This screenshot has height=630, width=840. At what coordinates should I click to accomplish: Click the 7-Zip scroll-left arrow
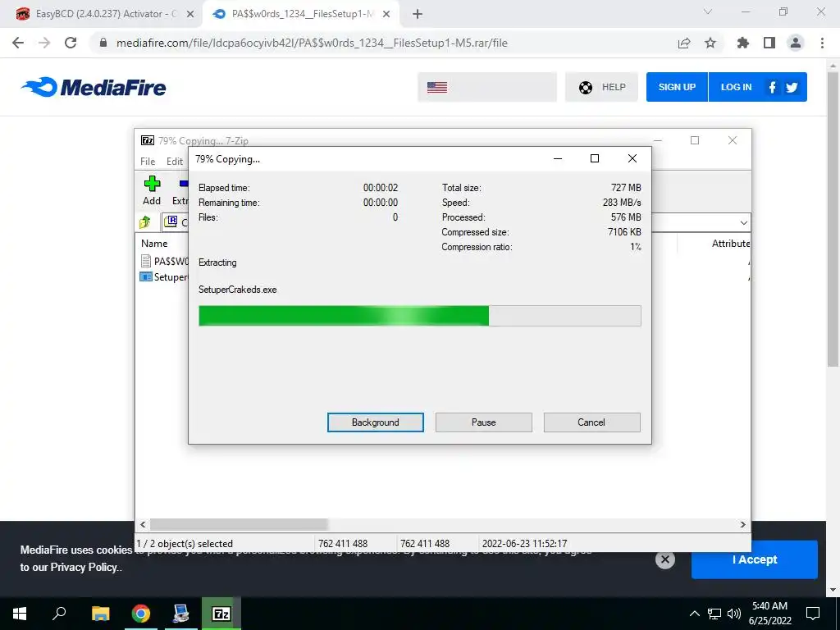coord(143,524)
